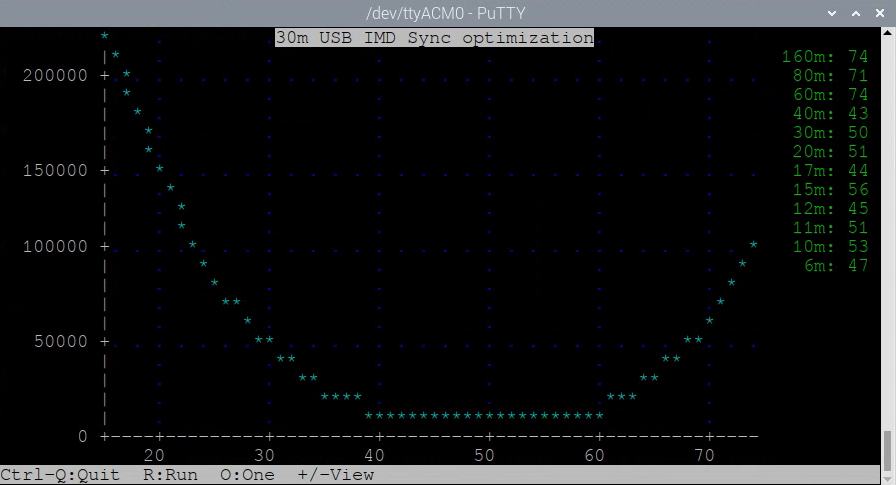Click the minimize window icon in title bar

click(832, 13)
